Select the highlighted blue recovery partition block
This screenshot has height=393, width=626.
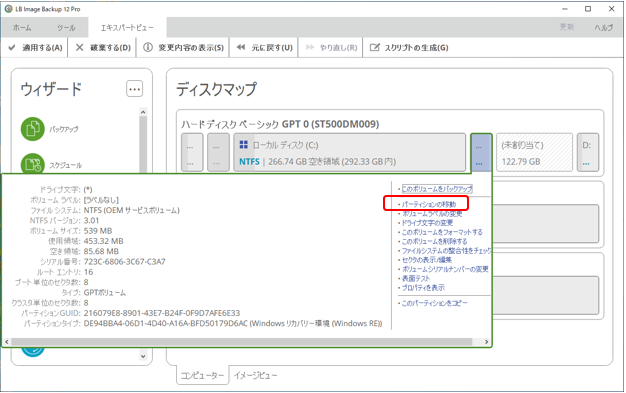coord(481,153)
